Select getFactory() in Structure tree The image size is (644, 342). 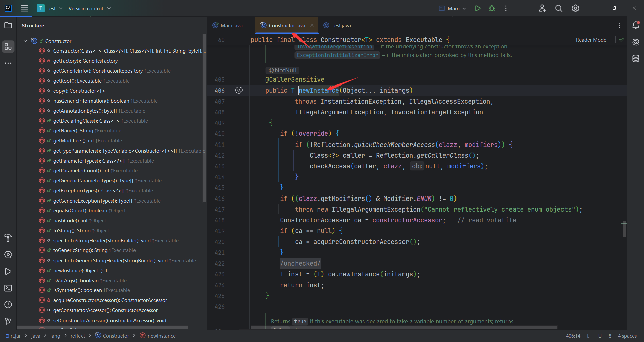pyautogui.click(x=86, y=61)
